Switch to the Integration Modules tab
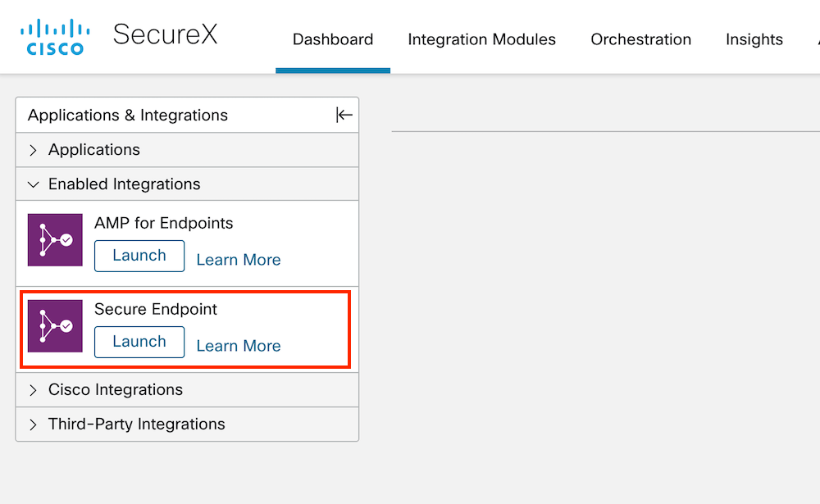820x504 pixels. tap(481, 39)
